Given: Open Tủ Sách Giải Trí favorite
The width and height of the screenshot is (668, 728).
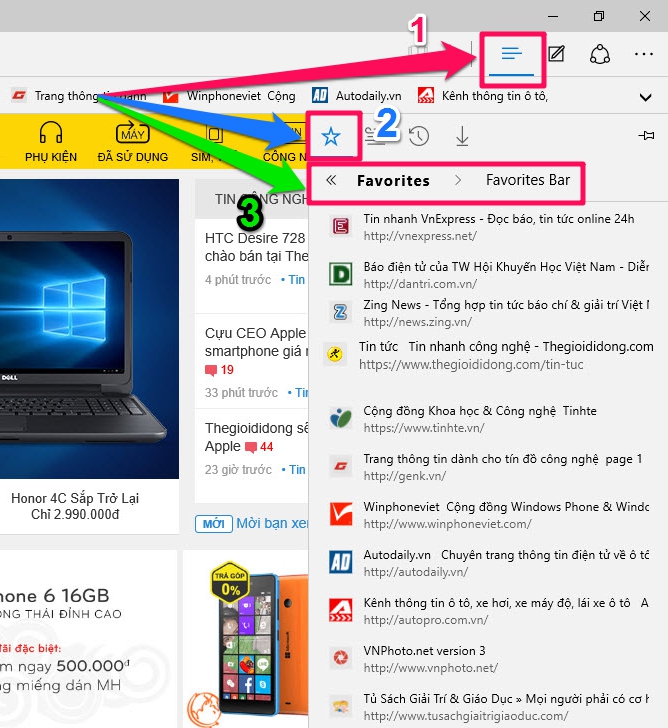Looking at the screenshot, I should (x=487, y=707).
